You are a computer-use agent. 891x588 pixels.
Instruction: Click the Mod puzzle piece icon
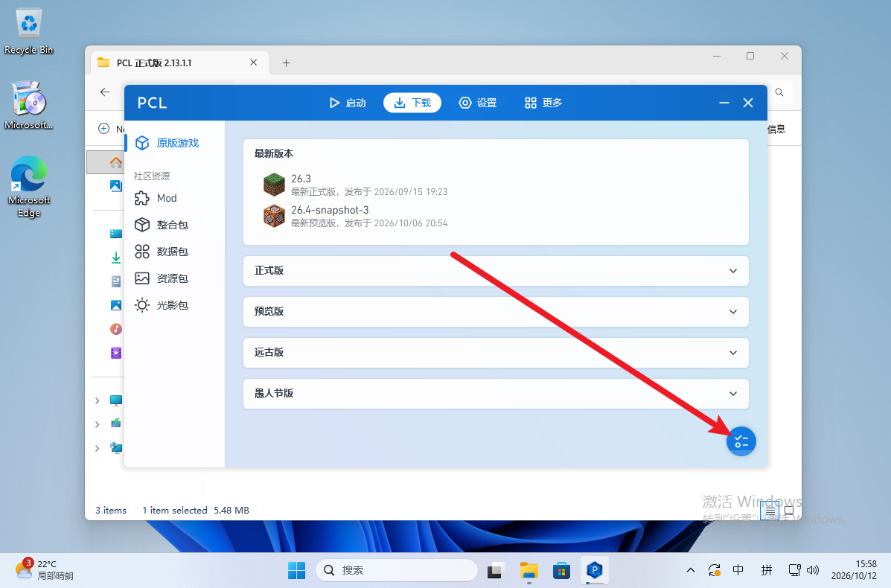coord(142,198)
